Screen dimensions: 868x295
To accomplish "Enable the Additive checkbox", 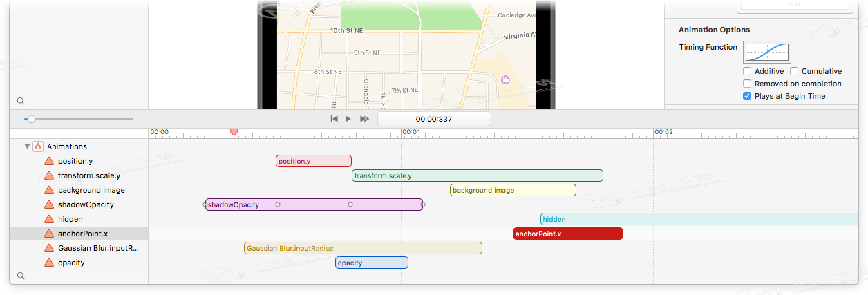I will pos(747,71).
